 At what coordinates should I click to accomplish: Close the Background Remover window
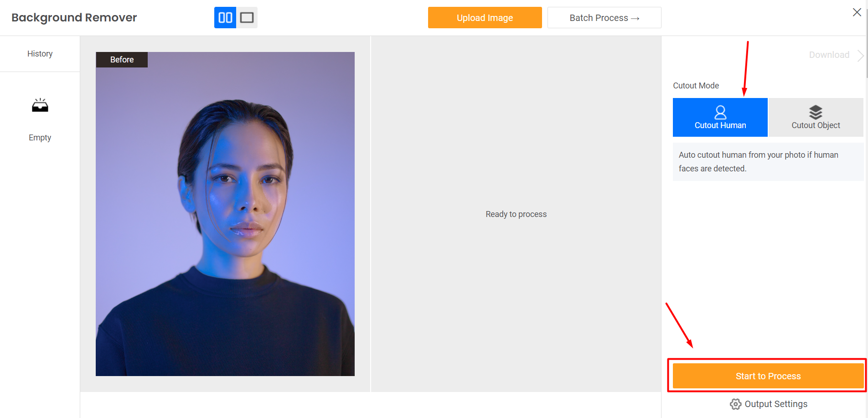tap(857, 12)
